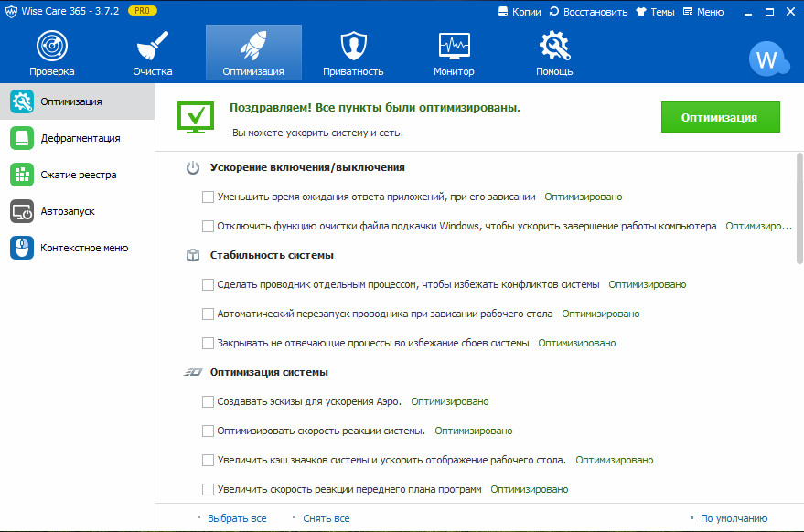Click the speed icon beside Оптимизация системы
Image resolution: width=804 pixels, height=532 pixels.
point(193,372)
